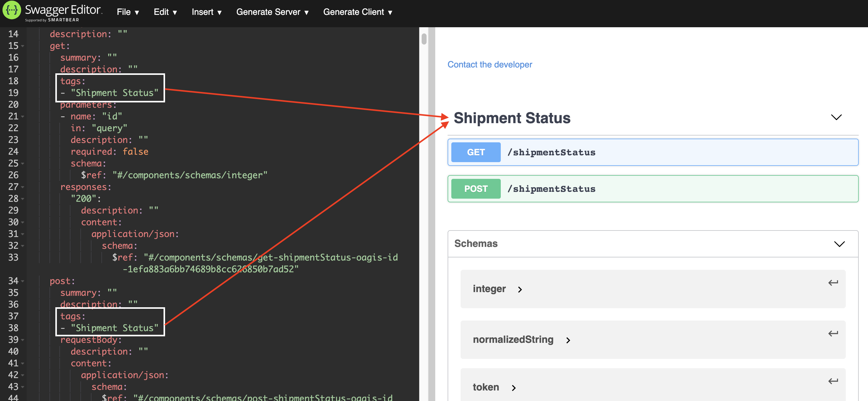Collapse the Shipment Status section via its chevron
This screenshot has height=401, width=868.
coord(837,117)
